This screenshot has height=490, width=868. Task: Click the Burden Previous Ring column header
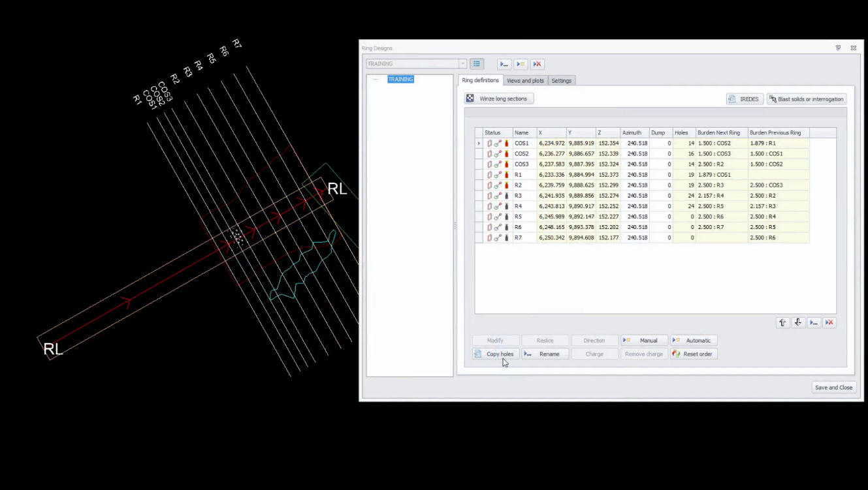point(779,132)
